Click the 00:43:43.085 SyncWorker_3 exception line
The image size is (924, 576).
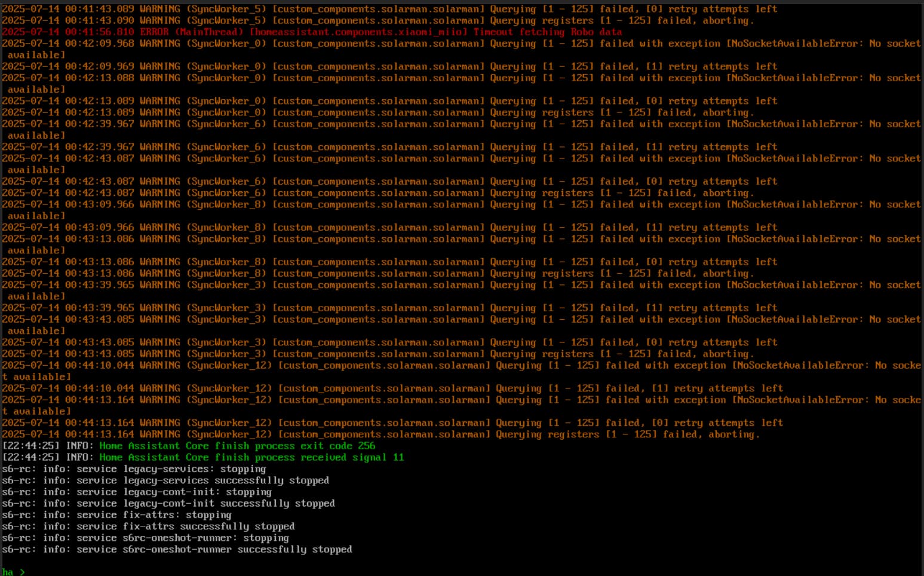click(x=462, y=325)
